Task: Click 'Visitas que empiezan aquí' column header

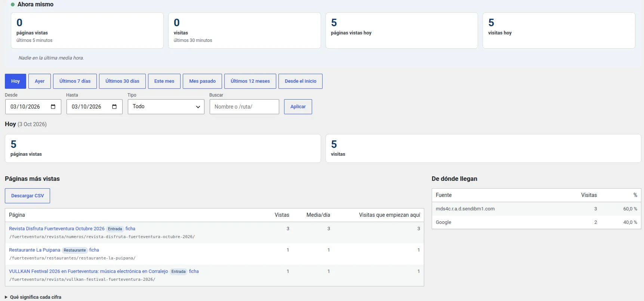Action: pyautogui.click(x=389, y=215)
